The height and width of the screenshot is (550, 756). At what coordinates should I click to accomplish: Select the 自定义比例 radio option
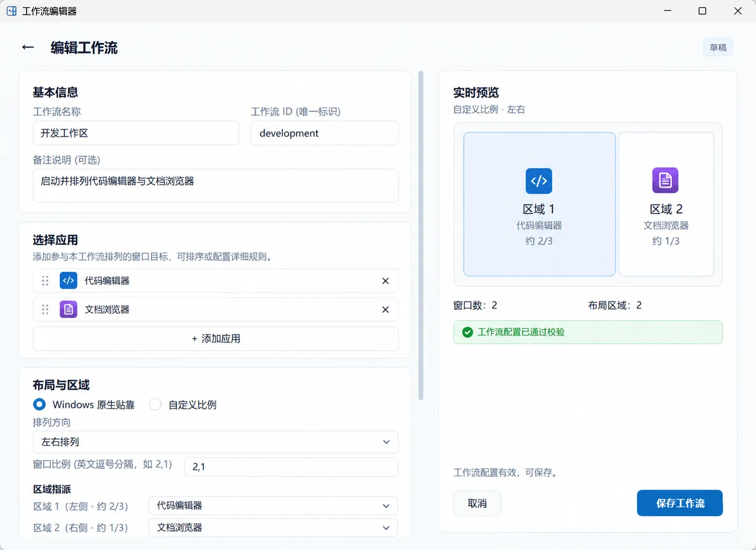[x=155, y=405]
